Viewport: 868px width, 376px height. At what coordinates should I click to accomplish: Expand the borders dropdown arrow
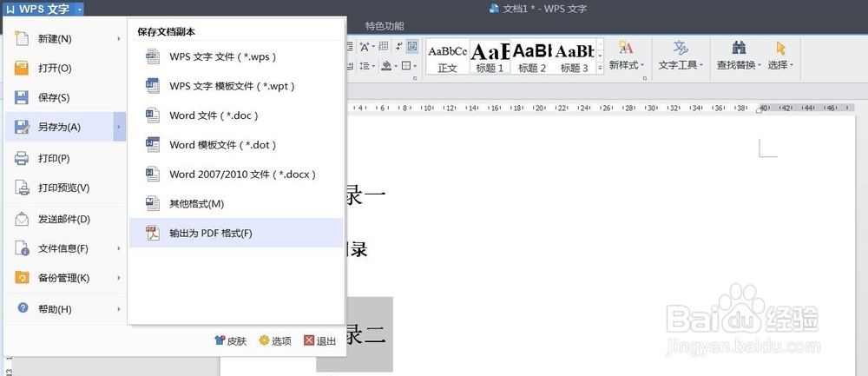point(415,66)
